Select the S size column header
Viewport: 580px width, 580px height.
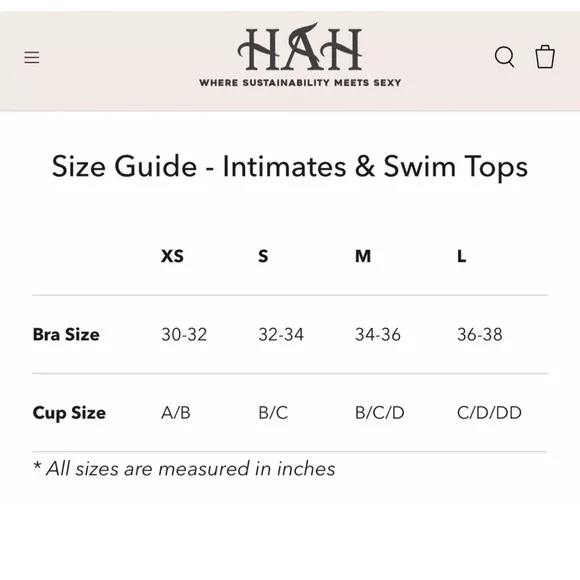[263, 256]
